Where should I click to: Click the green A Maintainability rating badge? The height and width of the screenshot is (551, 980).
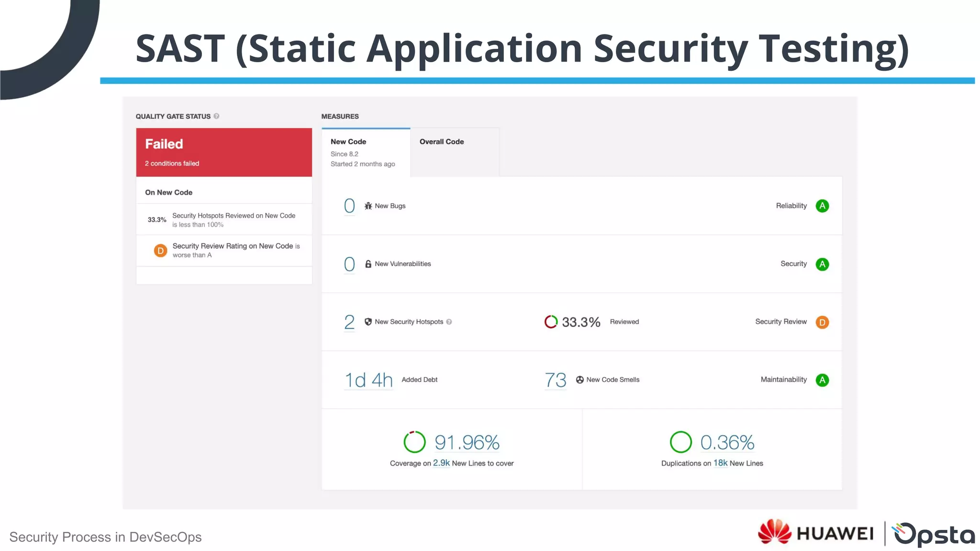coord(822,380)
